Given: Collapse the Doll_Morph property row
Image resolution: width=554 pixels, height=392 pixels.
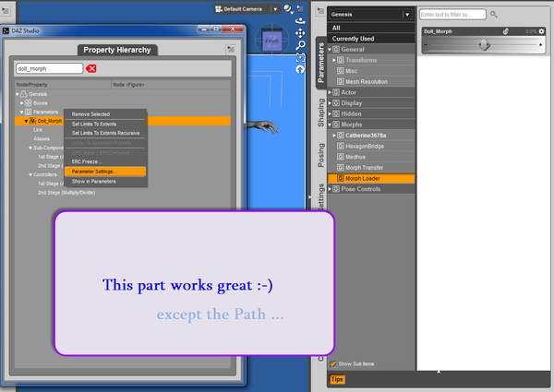Looking at the screenshot, I should [26, 121].
